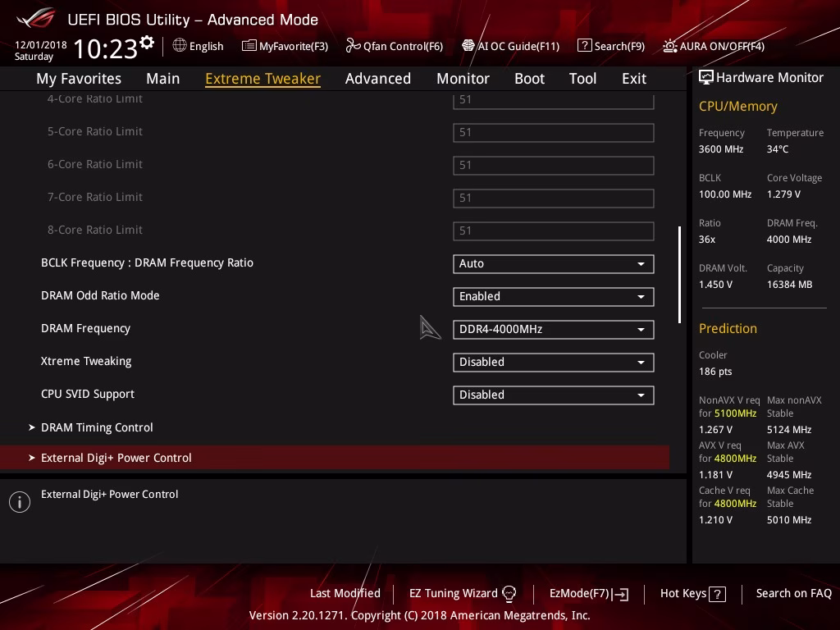The image size is (840, 630).
Task: Open DRAM Odd Ratio Mode dropdown
Action: point(554,296)
